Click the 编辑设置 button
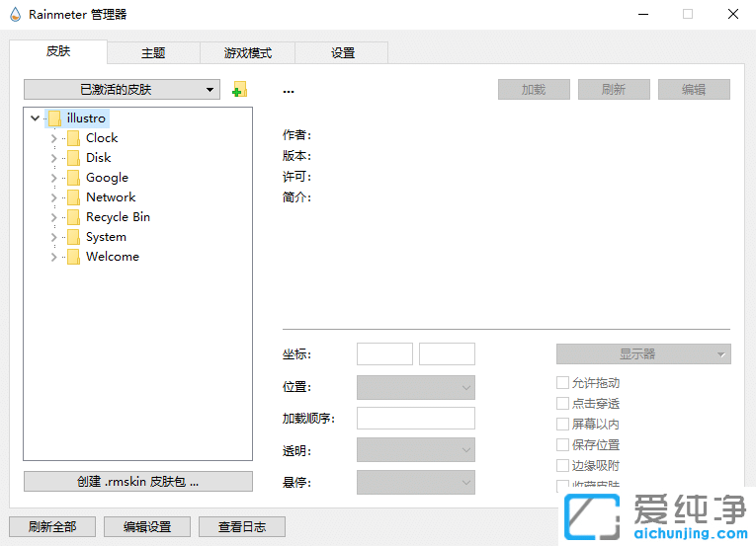Viewport: 756px width, 546px height. coord(147,526)
